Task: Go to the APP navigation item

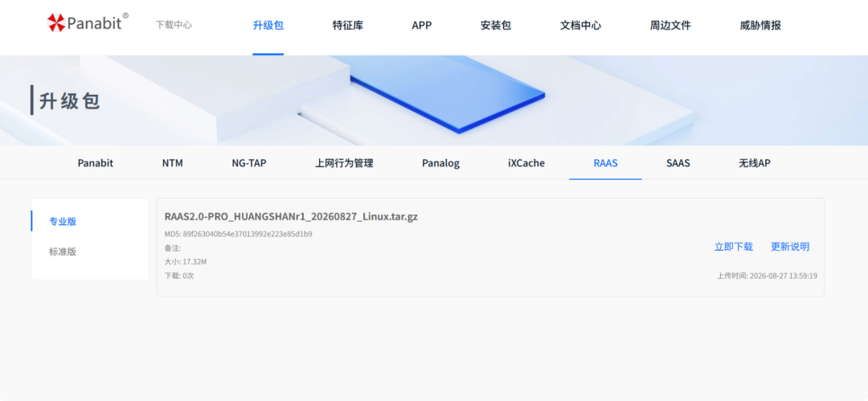Action: [422, 26]
